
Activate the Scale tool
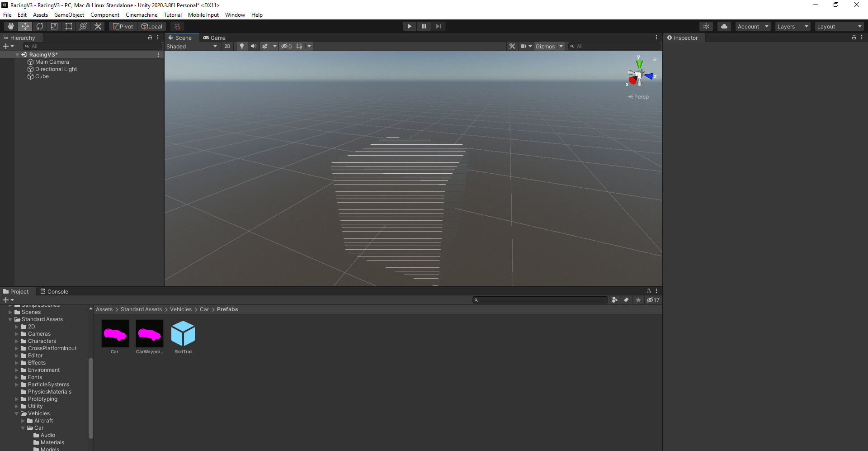coord(54,26)
